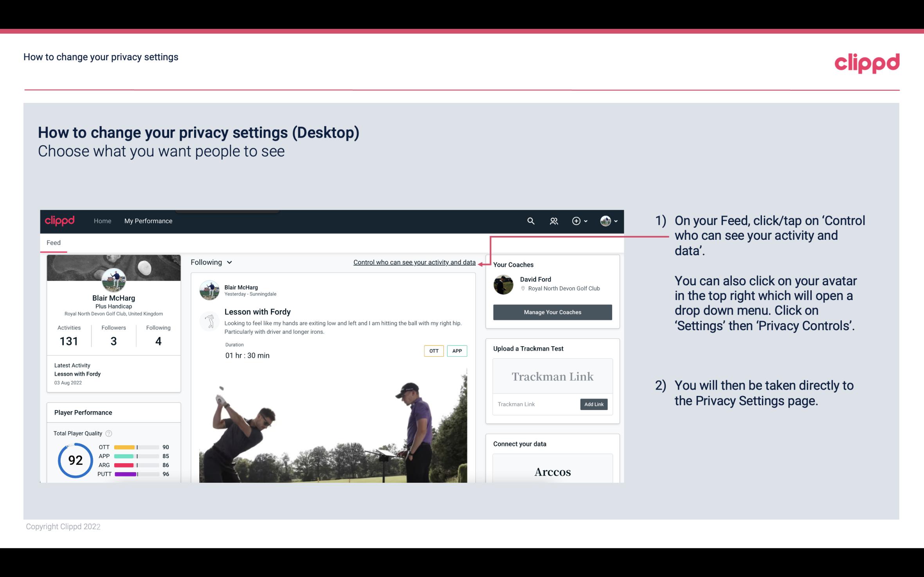Viewport: 924px width, 577px height.
Task: Toggle visibility of Player Performance section
Action: pyautogui.click(x=83, y=412)
